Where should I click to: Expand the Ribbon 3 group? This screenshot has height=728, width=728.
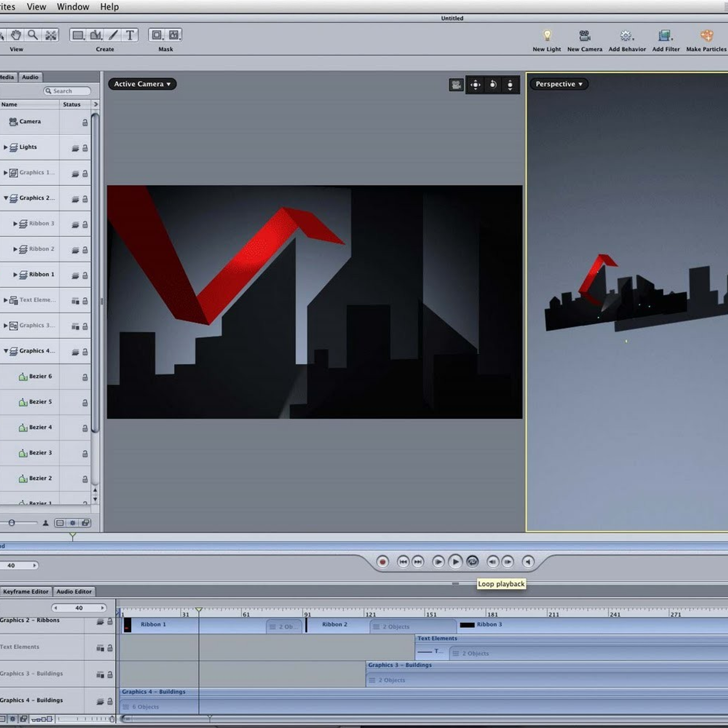pyautogui.click(x=15, y=223)
